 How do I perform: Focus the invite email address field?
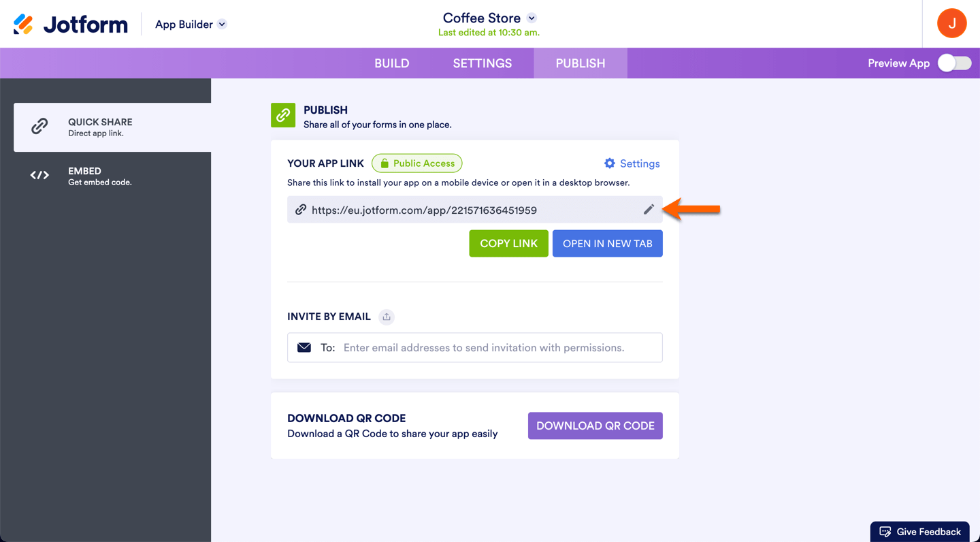click(x=500, y=348)
